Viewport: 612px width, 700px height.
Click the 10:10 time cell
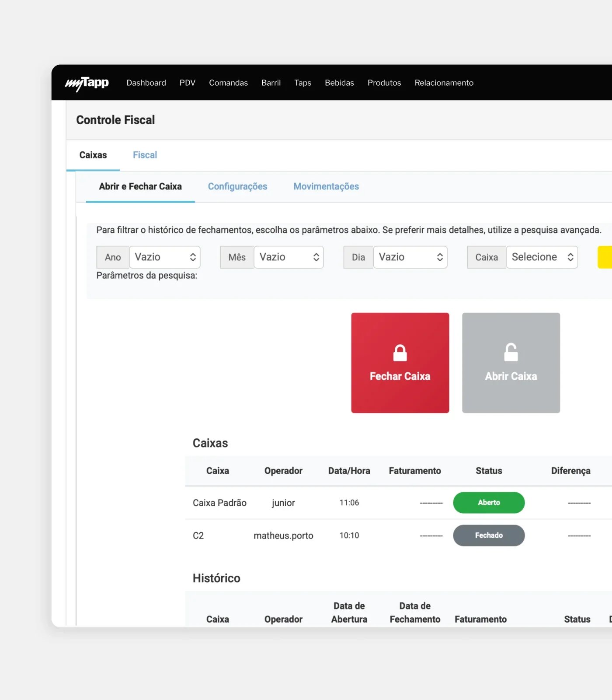click(349, 535)
